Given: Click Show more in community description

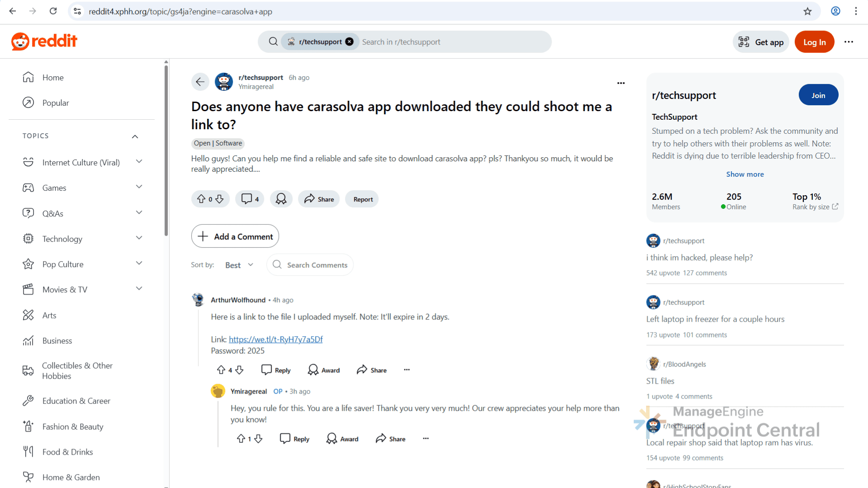Looking at the screenshot, I should pos(745,174).
